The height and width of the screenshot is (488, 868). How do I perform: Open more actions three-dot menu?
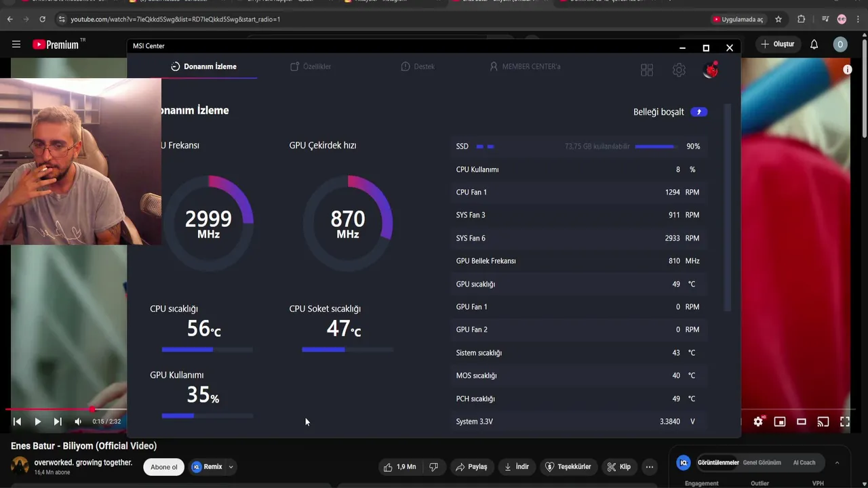pyautogui.click(x=650, y=467)
